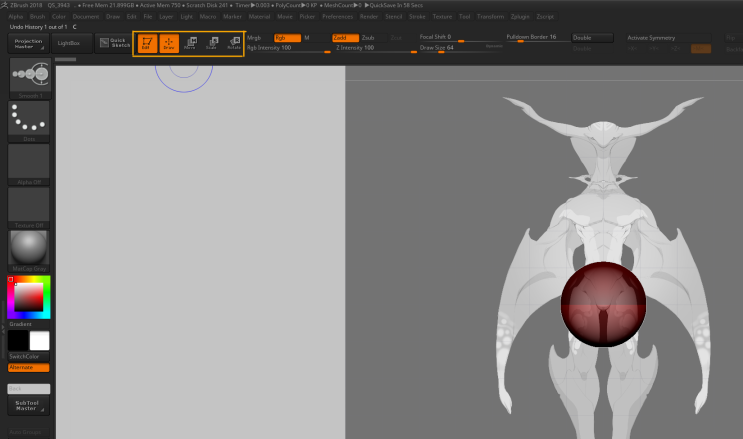Open the current brush thumbnail picker
This screenshot has height=439, width=743.
click(29, 75)
